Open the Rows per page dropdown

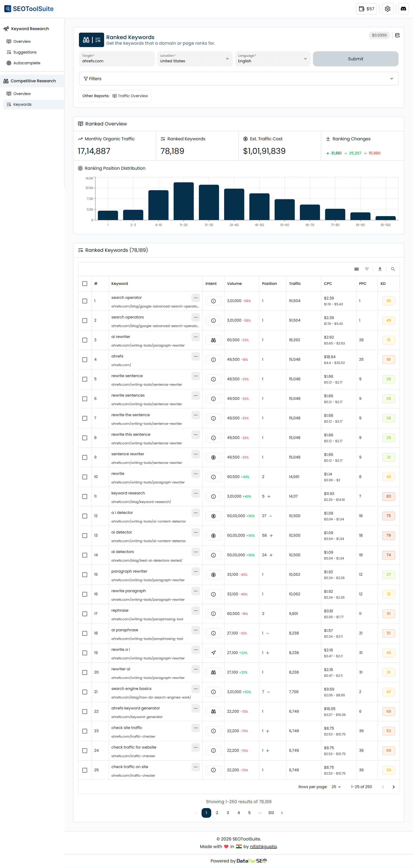coord(336,787)
